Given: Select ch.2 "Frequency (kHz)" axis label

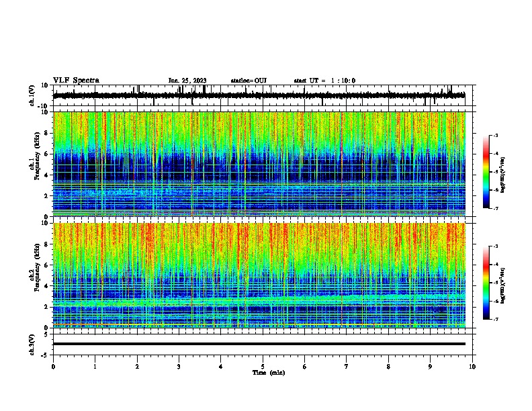Looking at the screenshot, I should [37, 267].
